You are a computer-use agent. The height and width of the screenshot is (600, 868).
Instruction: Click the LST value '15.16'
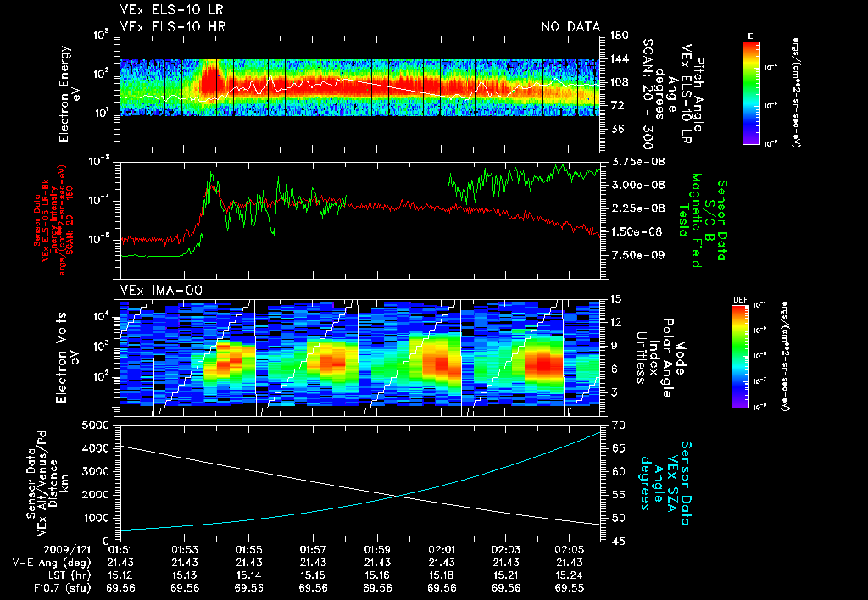377,575
